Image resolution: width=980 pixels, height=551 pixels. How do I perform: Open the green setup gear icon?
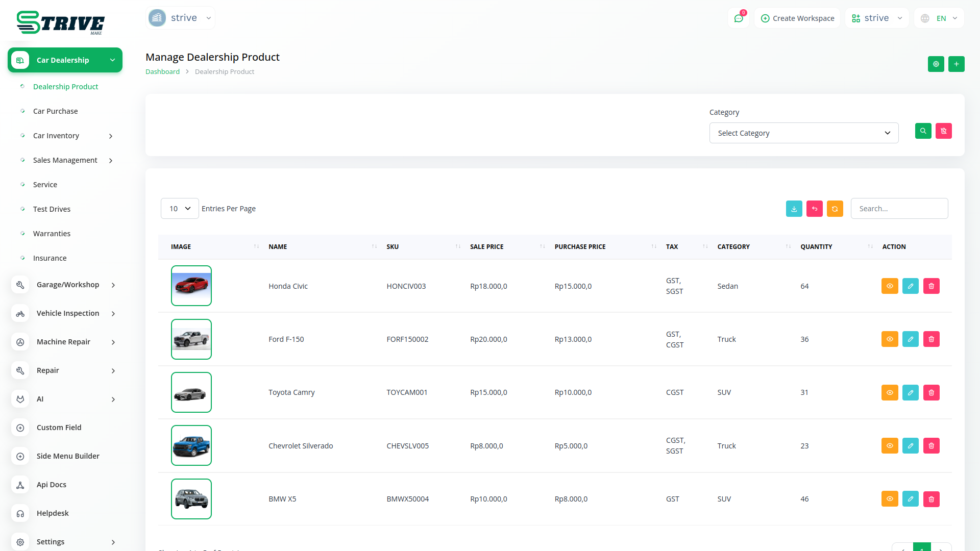936,64
